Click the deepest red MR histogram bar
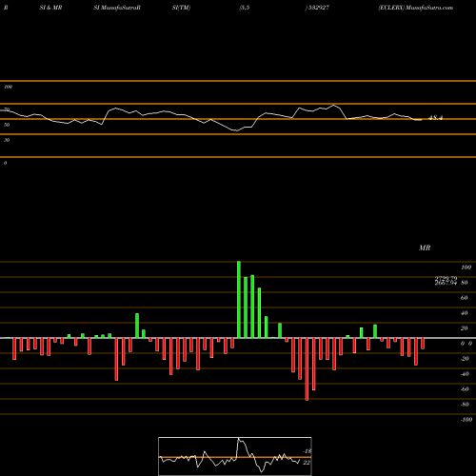Screen dimensions: 476x476 307,369
